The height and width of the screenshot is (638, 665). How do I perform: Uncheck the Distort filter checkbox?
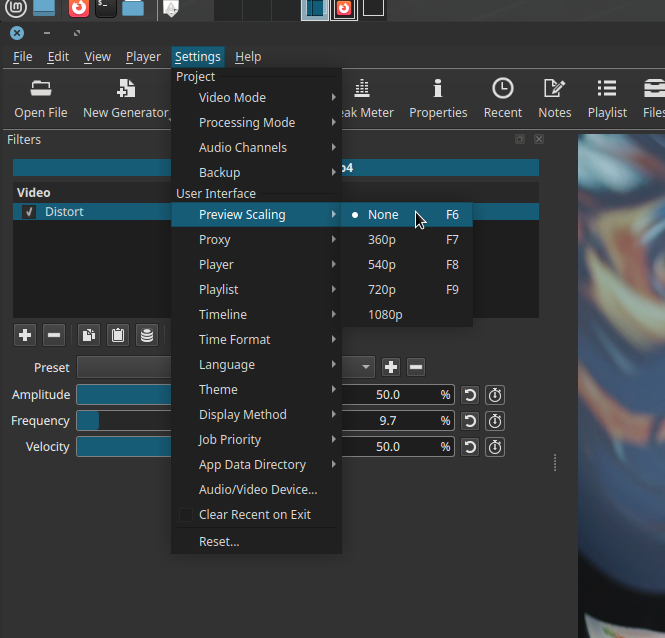(30, 212)
